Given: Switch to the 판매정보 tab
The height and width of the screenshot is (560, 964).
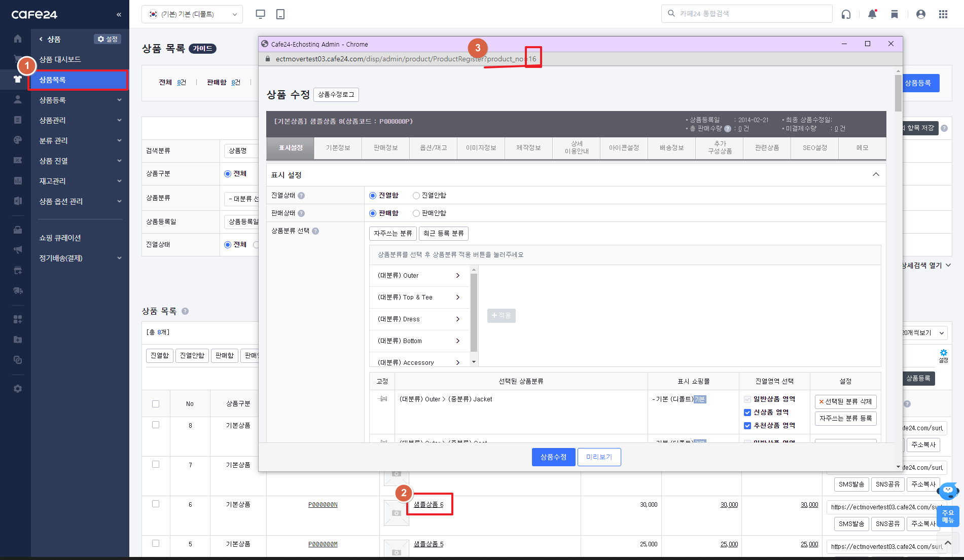Looking at the screenshot, I should point(385,148).
